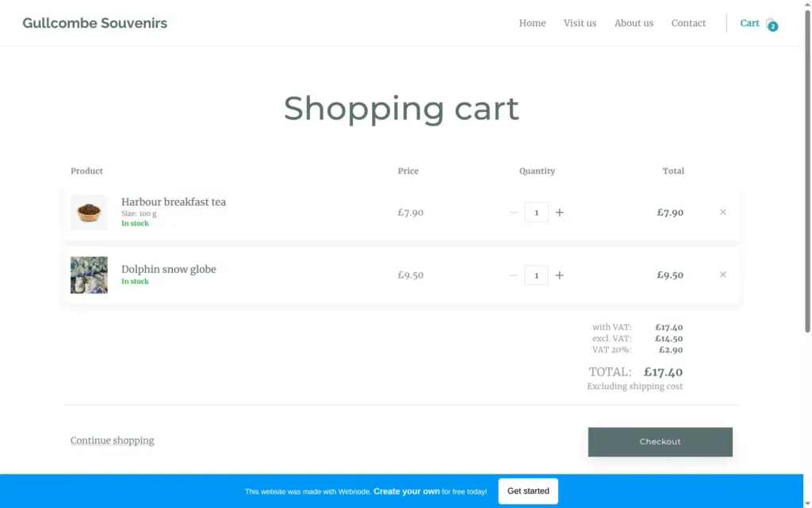Click Gullcombe Souvenirs site logo

tap(95, 23)
